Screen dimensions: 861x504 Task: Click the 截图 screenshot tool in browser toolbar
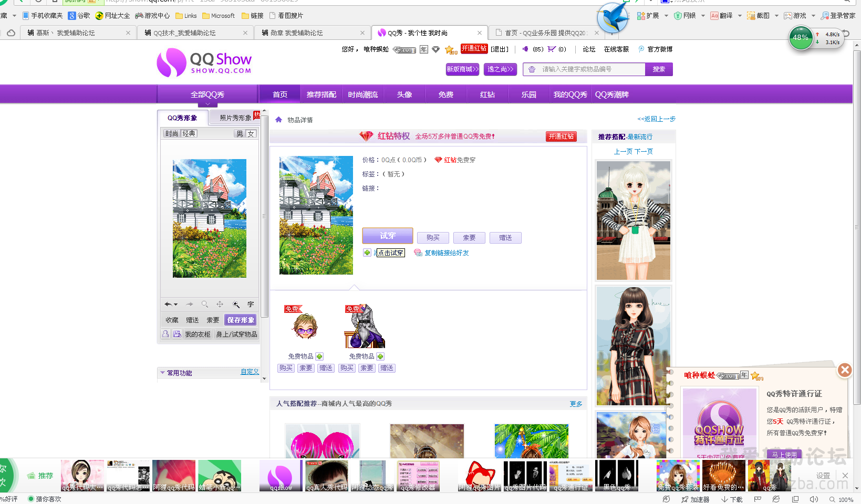pyautogui.click(x=758, y=16)
